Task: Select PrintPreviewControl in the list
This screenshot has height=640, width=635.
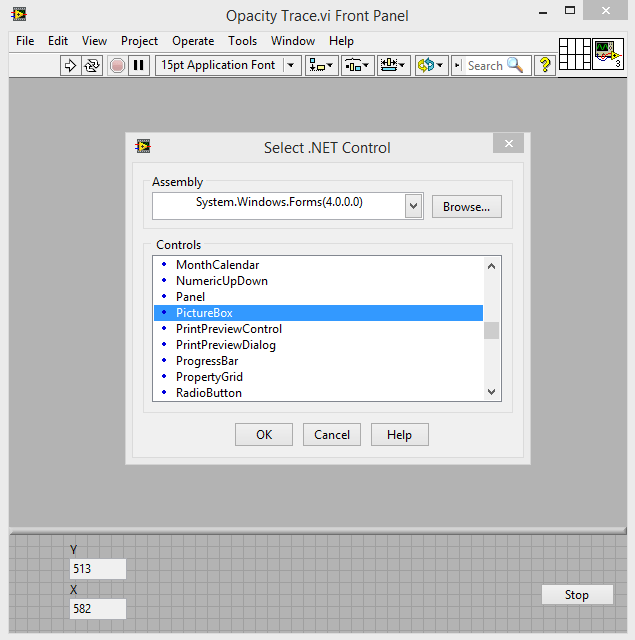Action: click(x=318, y=329)
